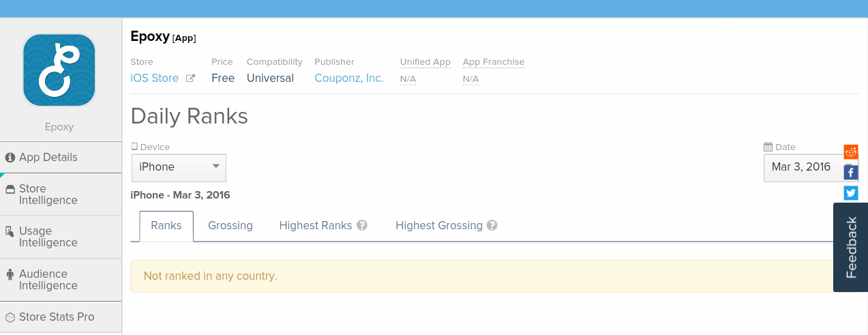Share the page on Facebook
The width and height of the screenshot is (868, 335).
click(x=851, y=173)
